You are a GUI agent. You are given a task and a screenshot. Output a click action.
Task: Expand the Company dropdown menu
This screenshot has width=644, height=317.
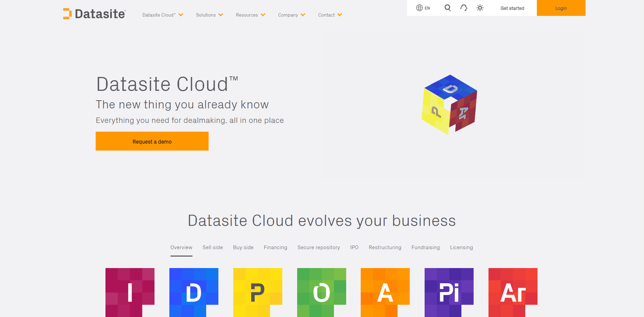[x=291, y=15]
